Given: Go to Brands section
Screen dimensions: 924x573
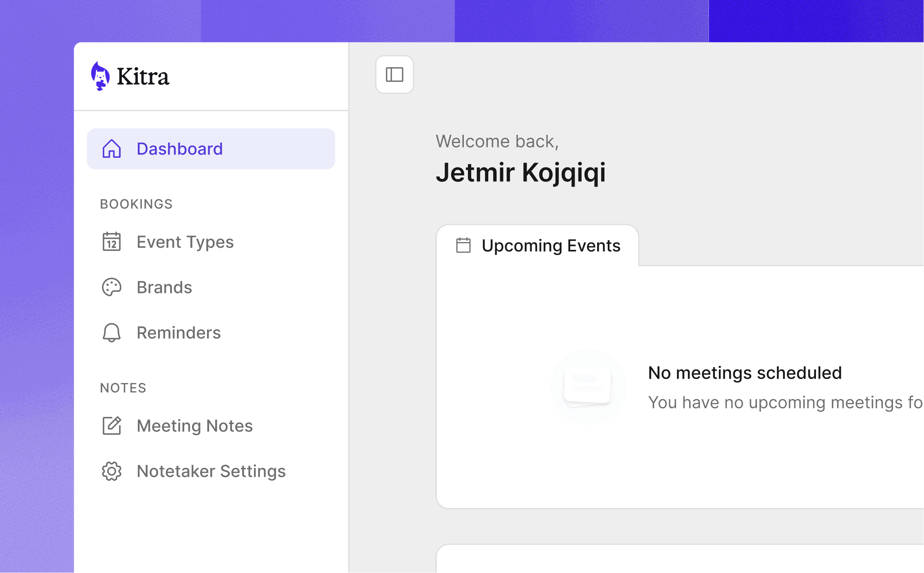Looking at the screenshot, I should coord(164,287).
